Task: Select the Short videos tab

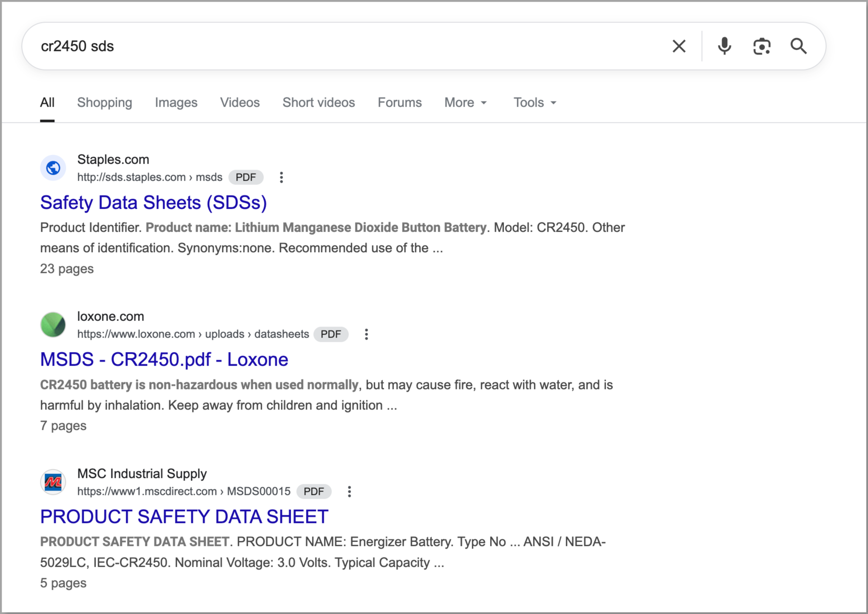Action: click(318, 102)
